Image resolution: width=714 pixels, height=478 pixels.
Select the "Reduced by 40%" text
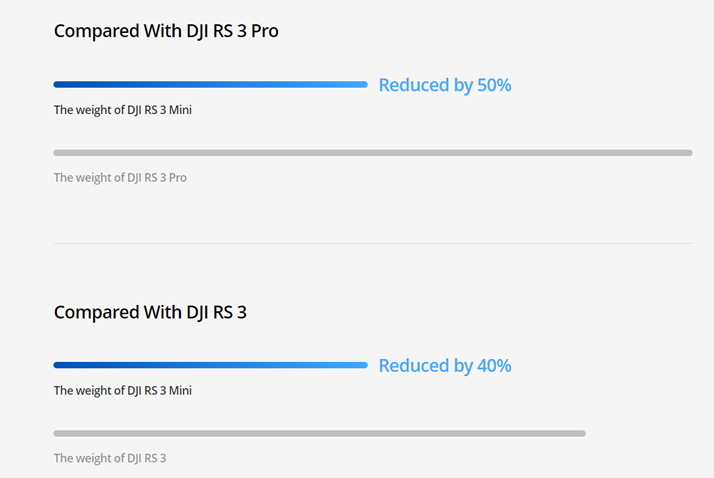point(445,366)
